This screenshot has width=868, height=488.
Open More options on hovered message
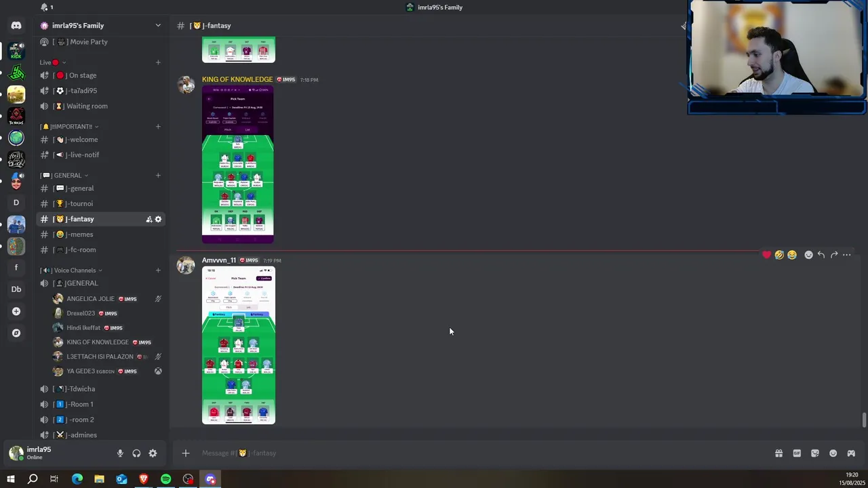tap(847, 255)
